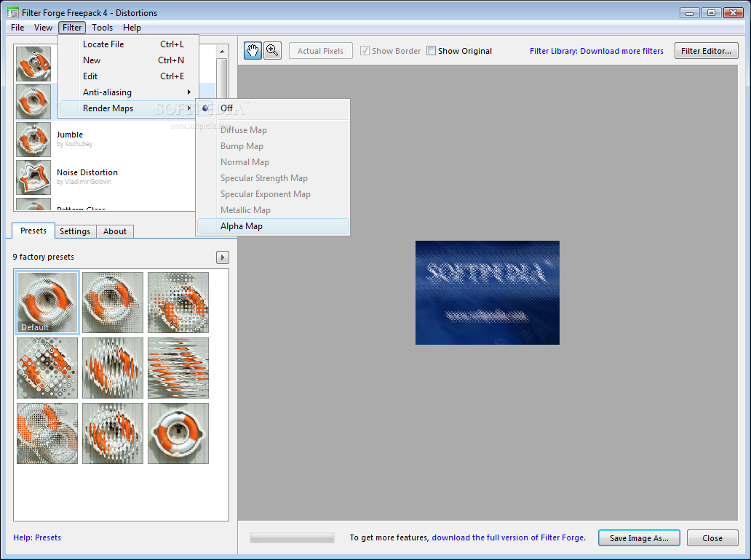Click the filter list scroll up arrow

[x=222, y=51]
